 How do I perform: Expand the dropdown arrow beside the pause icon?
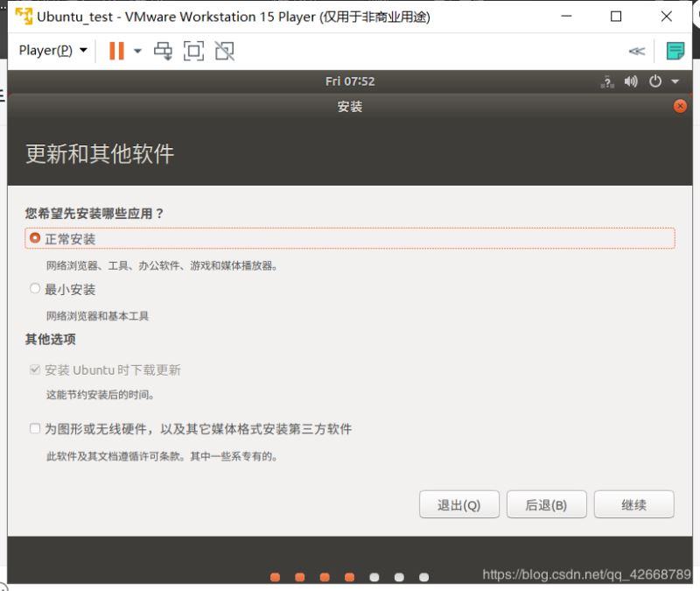pos(137,51)
